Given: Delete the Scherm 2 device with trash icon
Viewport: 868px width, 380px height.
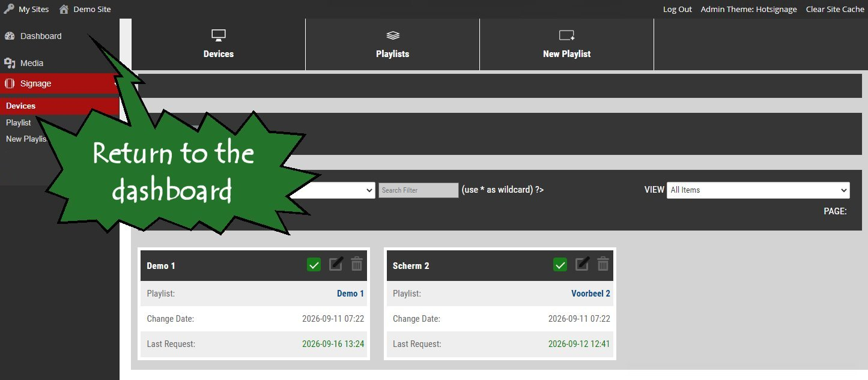Looking at the screenshot, I should point(603,264).
